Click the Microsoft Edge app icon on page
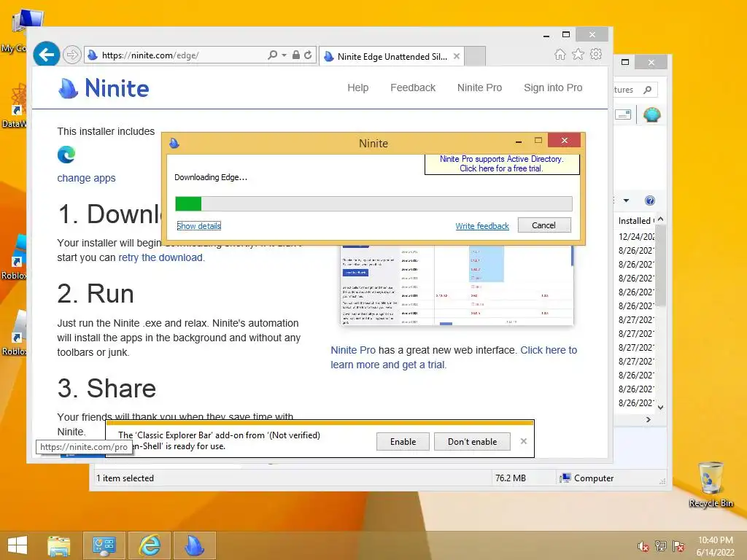 tap(66, 155)
